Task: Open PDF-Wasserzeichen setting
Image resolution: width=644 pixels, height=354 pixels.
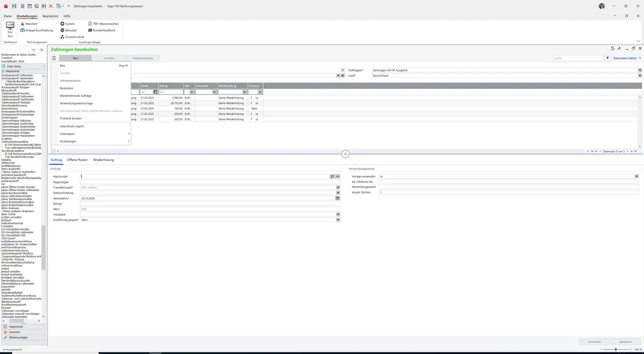Action: (x=103, y=24)
